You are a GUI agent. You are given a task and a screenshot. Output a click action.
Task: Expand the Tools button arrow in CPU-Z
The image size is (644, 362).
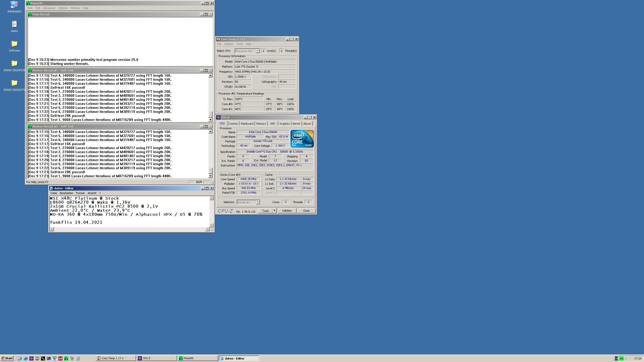click(x=274, y=211)
